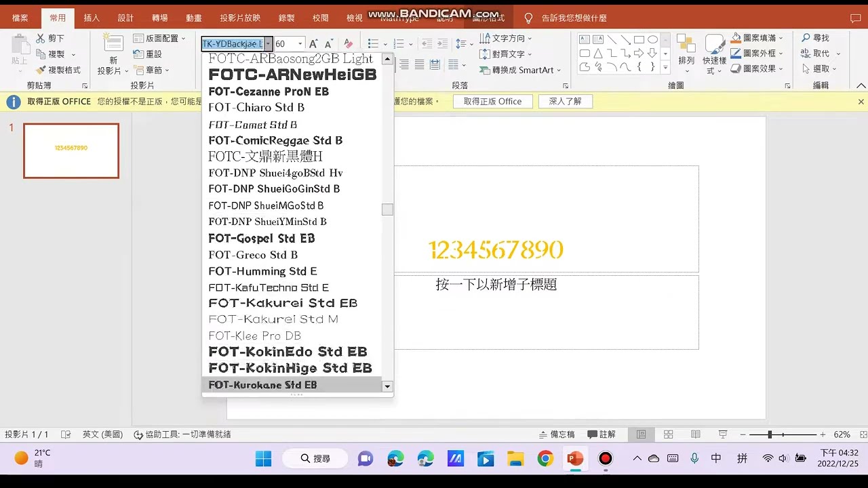The width and height of the screenshot is (868, 488).
Task: Start the slide show from status bar
Action: coord(723,434)
